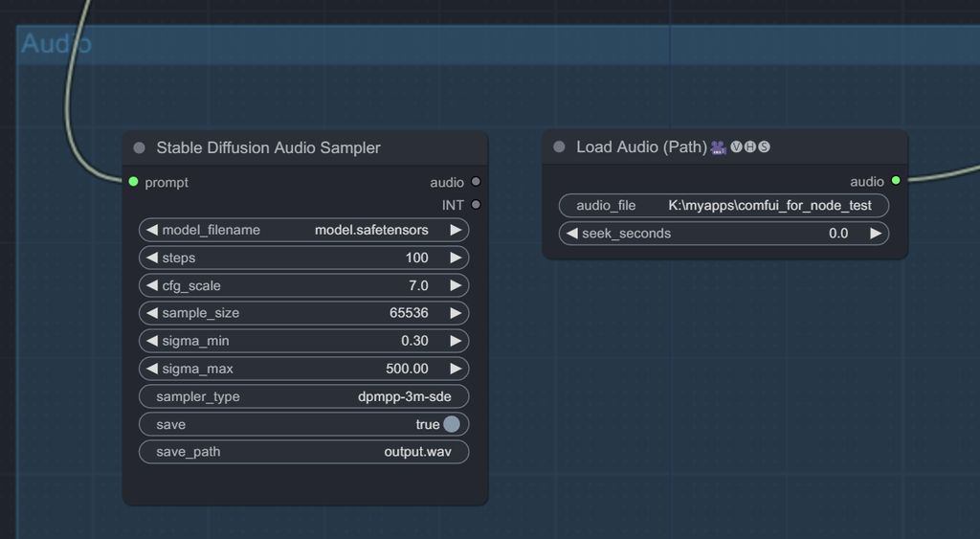Toggle the save switch to false

tap(451, 424)
